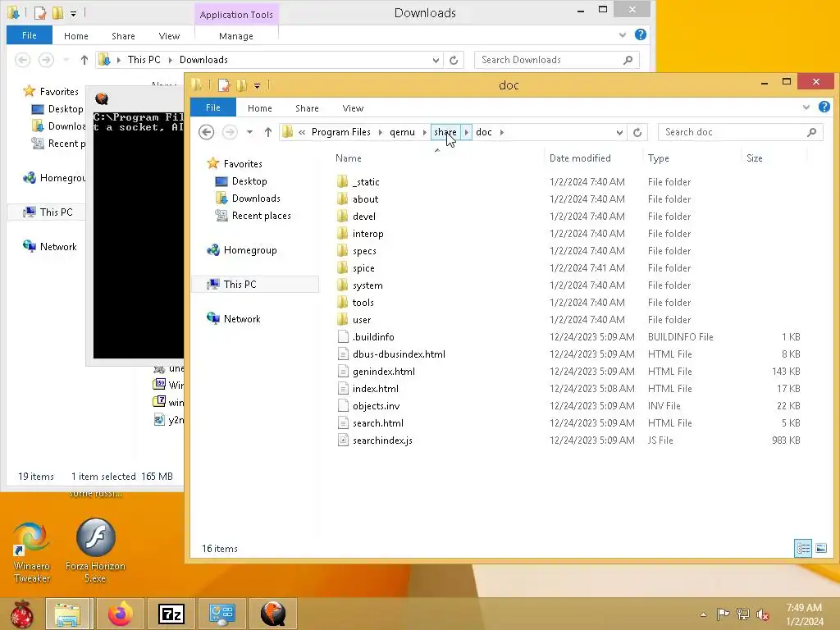Expand ribbon in doc window
Viewport: 840px width, 630px height.
(x=806, y=107)
